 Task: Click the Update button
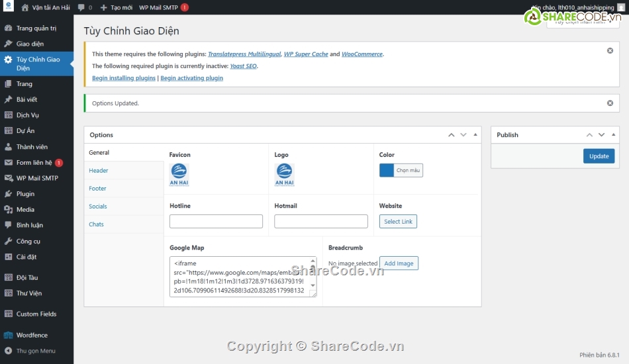pos(599,156)
